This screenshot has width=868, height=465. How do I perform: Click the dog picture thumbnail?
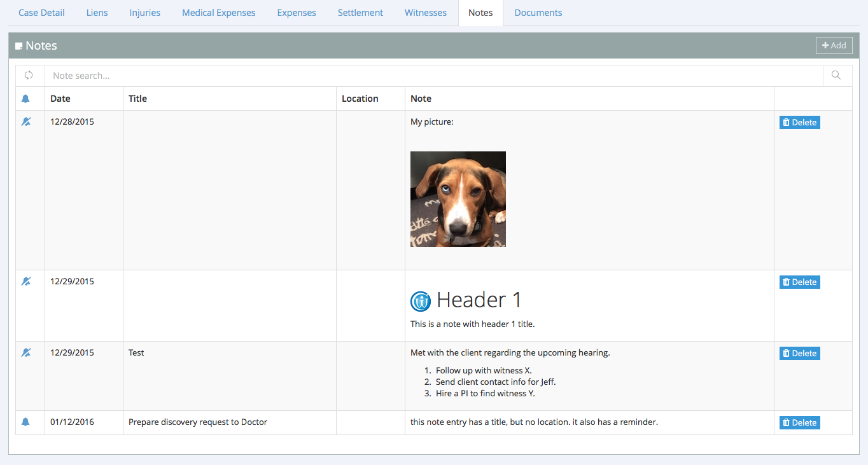458,199
